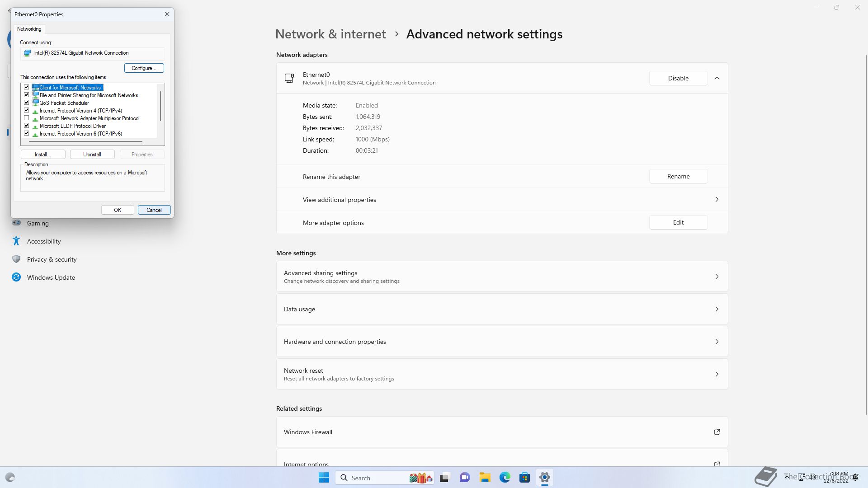Image resolution: width=868 pixels, height=488 pixels.
Task: Open Windows Firewall external link icon
Action: (717, 432)
